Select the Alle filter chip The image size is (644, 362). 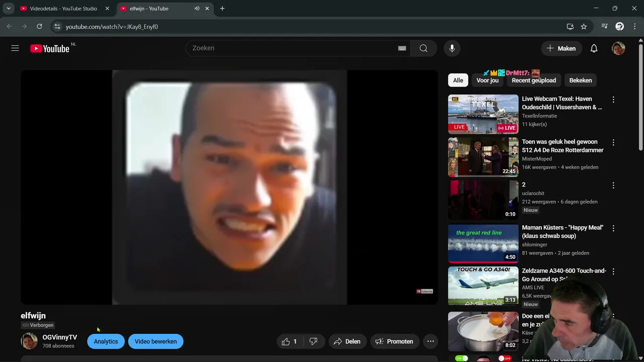coord(458,80)
